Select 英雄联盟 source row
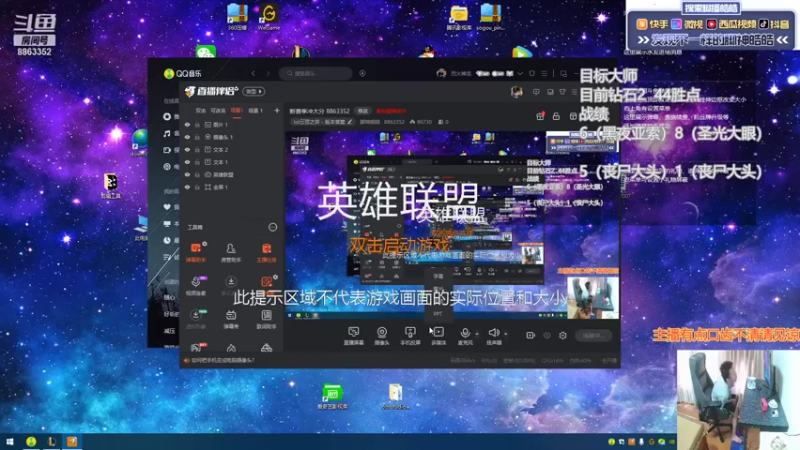The width and height of the screenshot is (800, 450). coord(231,174)
